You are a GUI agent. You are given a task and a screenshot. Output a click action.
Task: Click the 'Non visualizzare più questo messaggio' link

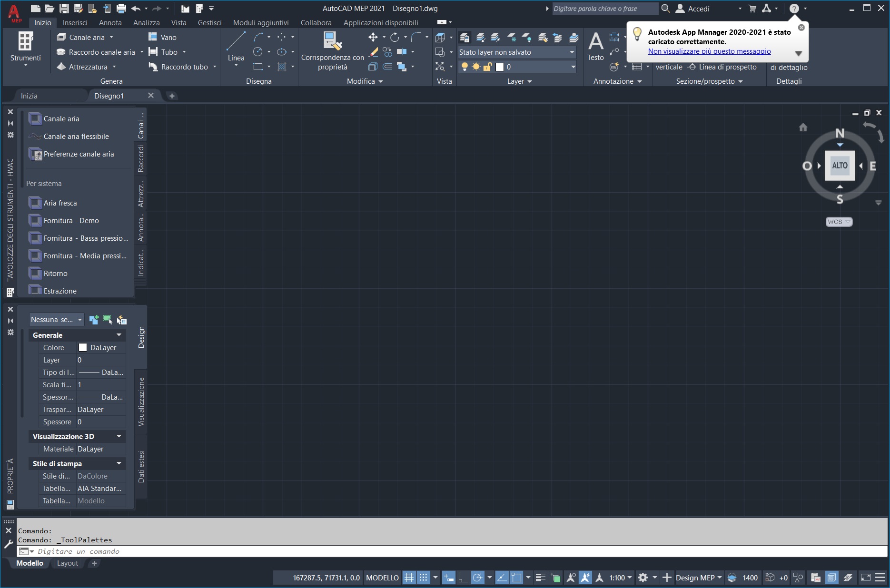709,51
